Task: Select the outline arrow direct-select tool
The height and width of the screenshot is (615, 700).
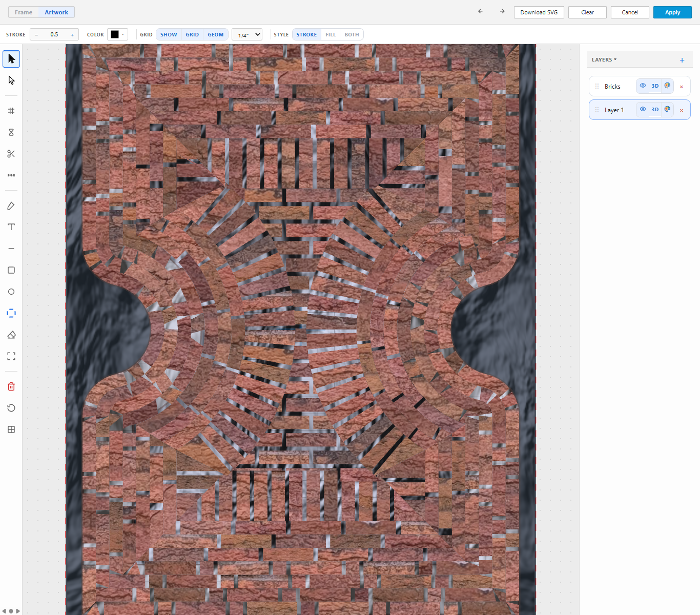Action: pyautogui.click(x=11, y=80)
